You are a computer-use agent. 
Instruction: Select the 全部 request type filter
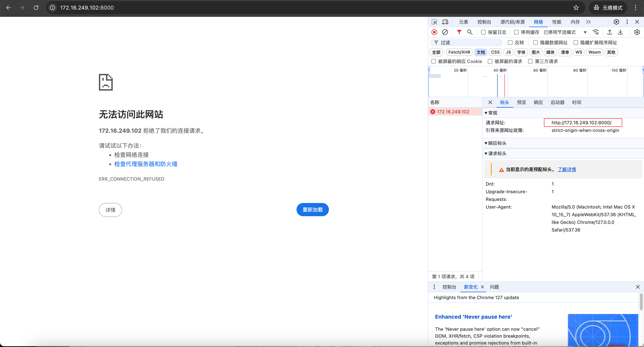436,52
